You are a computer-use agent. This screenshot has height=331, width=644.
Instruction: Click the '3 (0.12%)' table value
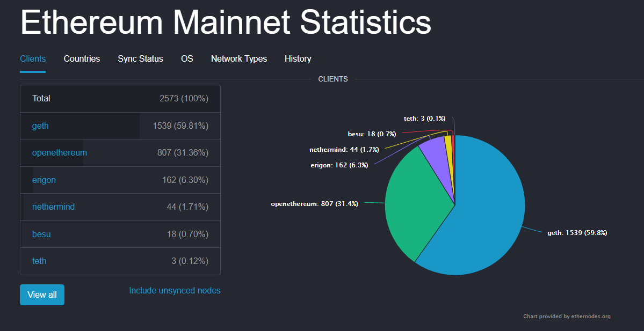pos(190,261)
